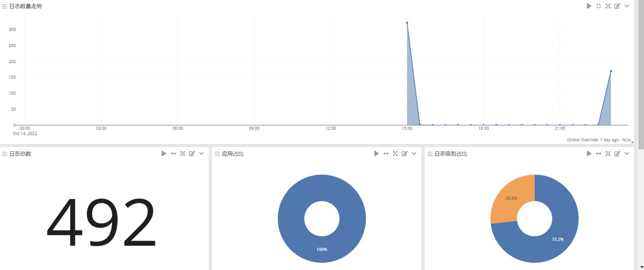
Task: Edit the 日志数量走势 panel
Action: tap(617, 6)
